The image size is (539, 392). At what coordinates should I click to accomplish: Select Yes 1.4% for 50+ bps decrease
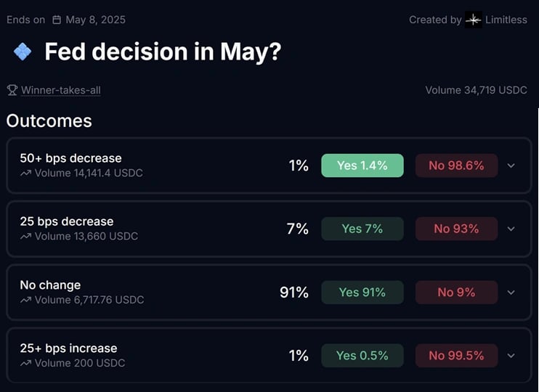[362, 166]
